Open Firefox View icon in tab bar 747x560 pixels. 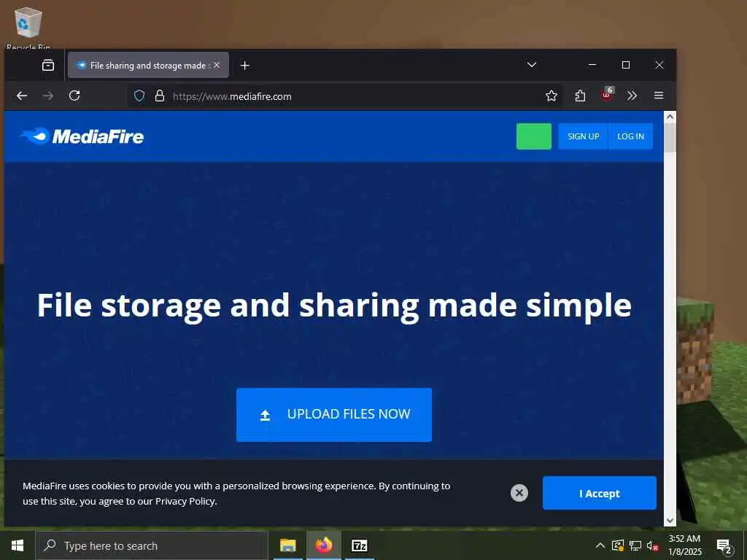(48, 65)
